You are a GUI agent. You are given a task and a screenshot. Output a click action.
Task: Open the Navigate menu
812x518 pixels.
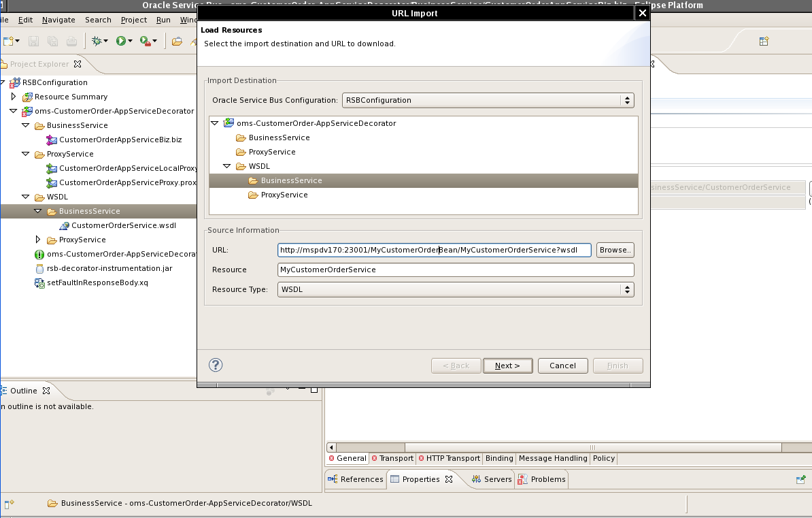click(58, 20)
